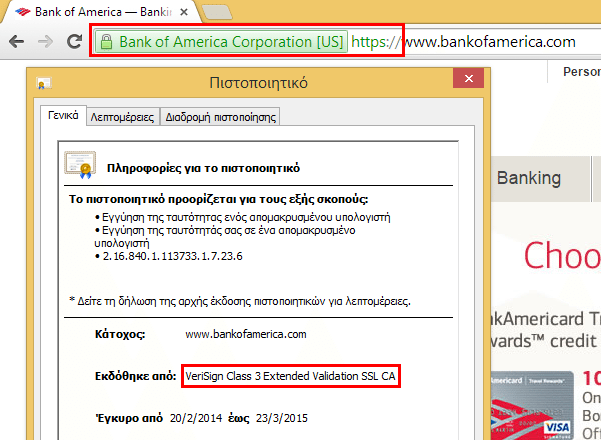Click the note starting Δείτε τη δήλωση

240,301
